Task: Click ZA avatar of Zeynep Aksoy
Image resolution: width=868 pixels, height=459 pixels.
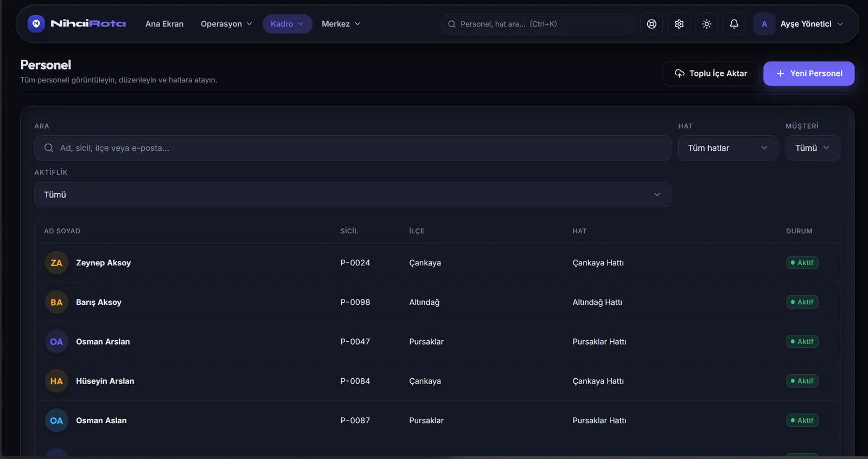Action: [56, 263]
